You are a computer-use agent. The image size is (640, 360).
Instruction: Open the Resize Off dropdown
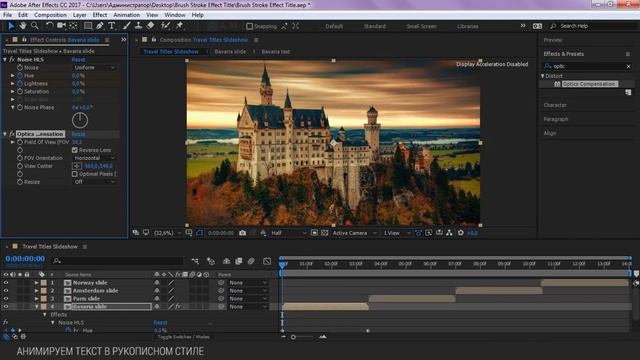(x=94, y=182)
